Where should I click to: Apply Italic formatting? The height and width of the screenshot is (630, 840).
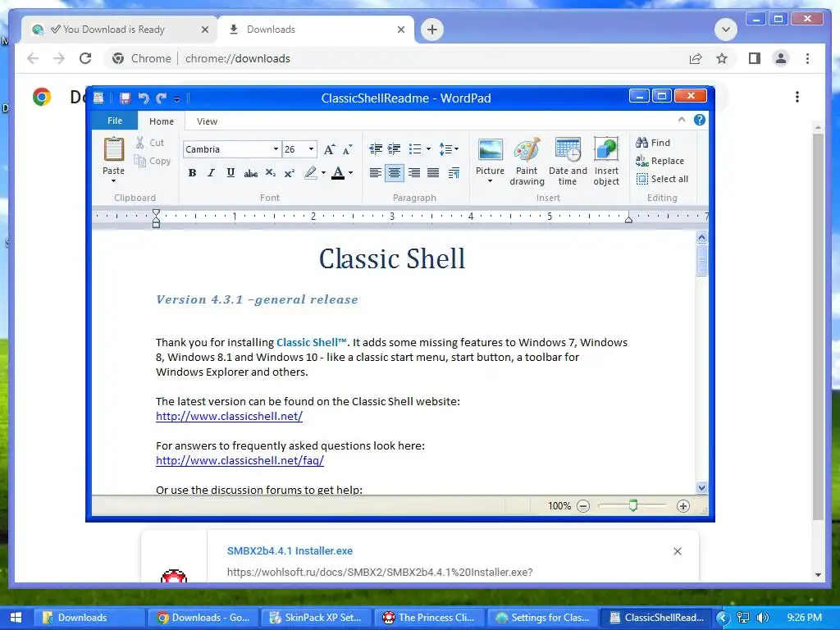click(x=211, y=173)
